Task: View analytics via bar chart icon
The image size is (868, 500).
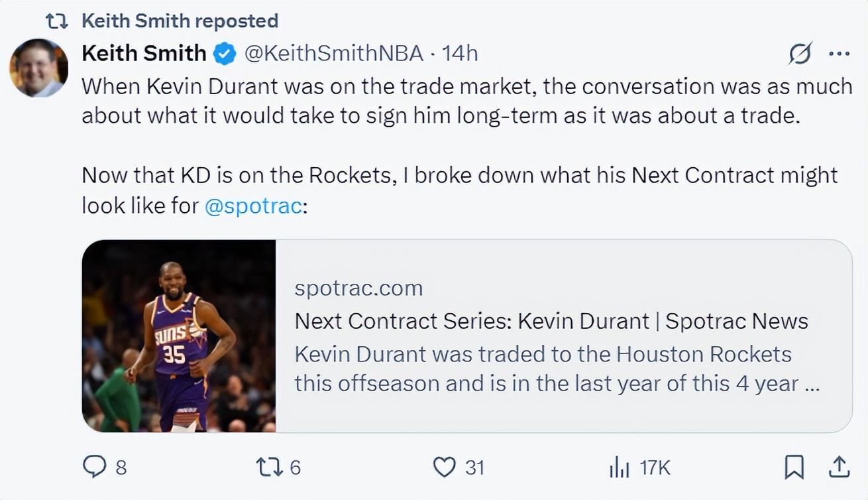Action: point(619,468)
